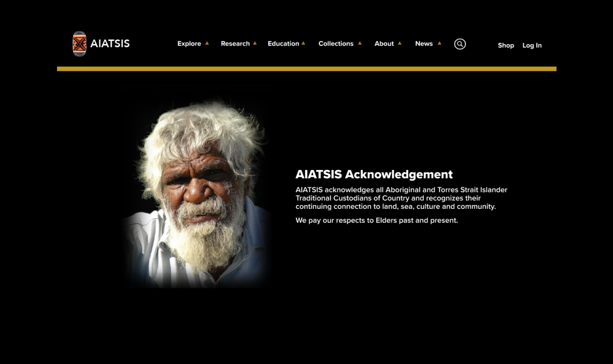Click the AIATSIS wordmark text
Screen dimensions: 613x364
point(110,44)
